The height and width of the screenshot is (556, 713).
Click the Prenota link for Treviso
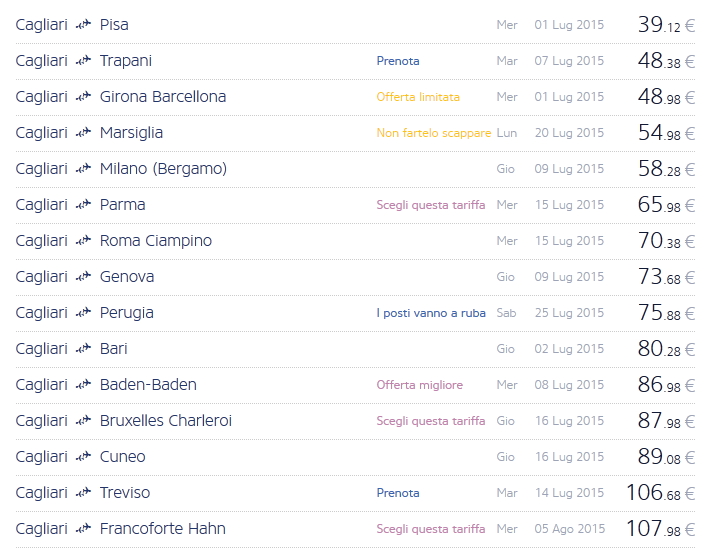pos(398,493)
